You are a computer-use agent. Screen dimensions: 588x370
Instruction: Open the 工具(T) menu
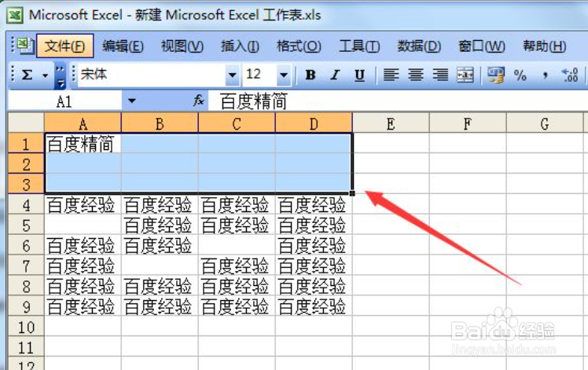click(x=359, y=46)
